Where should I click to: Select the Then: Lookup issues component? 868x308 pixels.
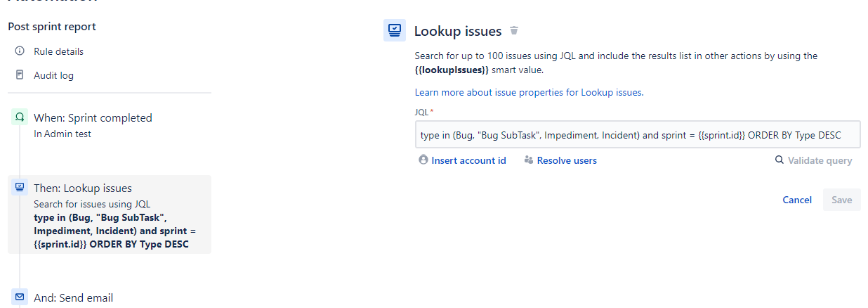[x=110, y=214]
